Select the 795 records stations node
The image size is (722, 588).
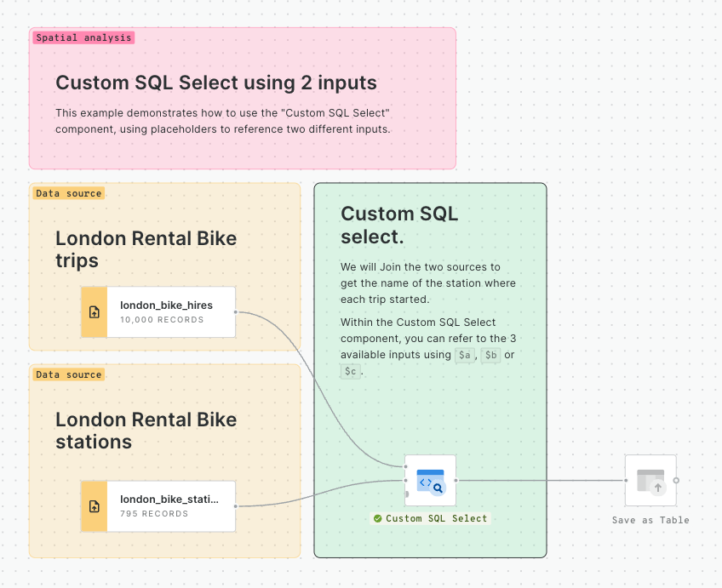tap(170, 506)
